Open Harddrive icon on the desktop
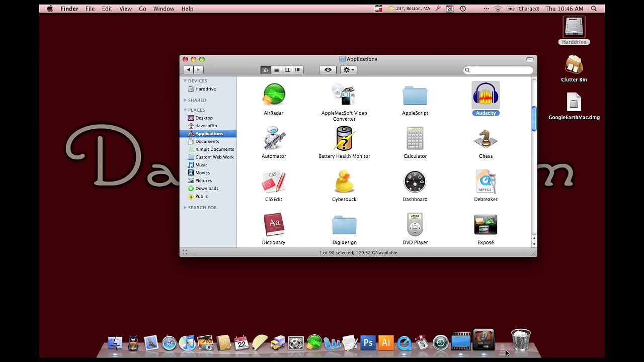 tap(574, 27)
